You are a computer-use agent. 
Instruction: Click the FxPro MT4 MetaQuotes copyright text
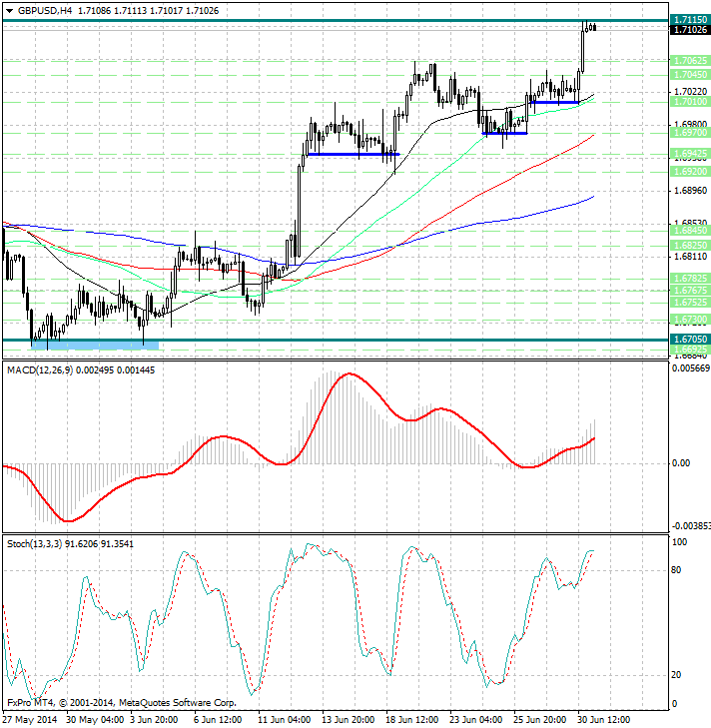122,703
